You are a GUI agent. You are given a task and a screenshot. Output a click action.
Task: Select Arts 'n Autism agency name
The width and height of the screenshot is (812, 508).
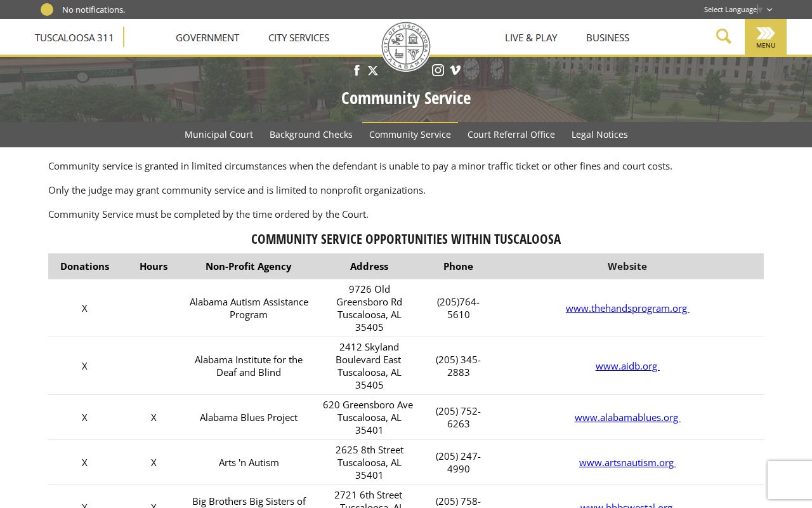[x=249, y=462]
